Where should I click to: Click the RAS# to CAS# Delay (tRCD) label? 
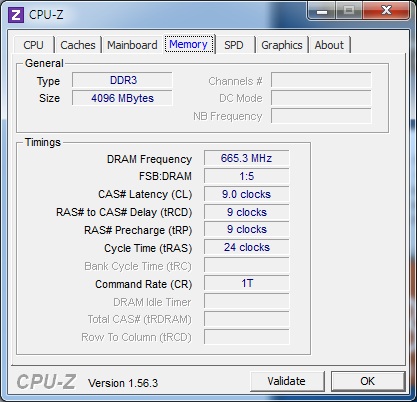point(124,212)
